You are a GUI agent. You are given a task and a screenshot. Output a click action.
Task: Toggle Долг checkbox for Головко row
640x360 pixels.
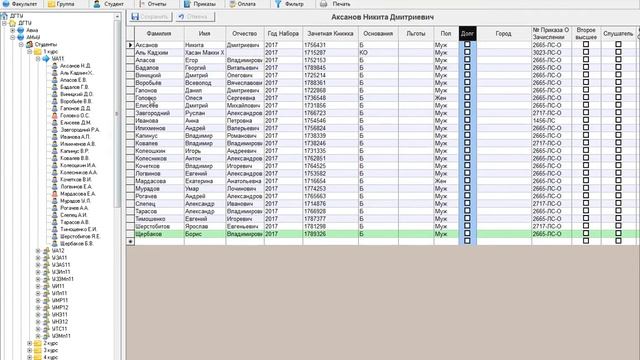[467, 98]
